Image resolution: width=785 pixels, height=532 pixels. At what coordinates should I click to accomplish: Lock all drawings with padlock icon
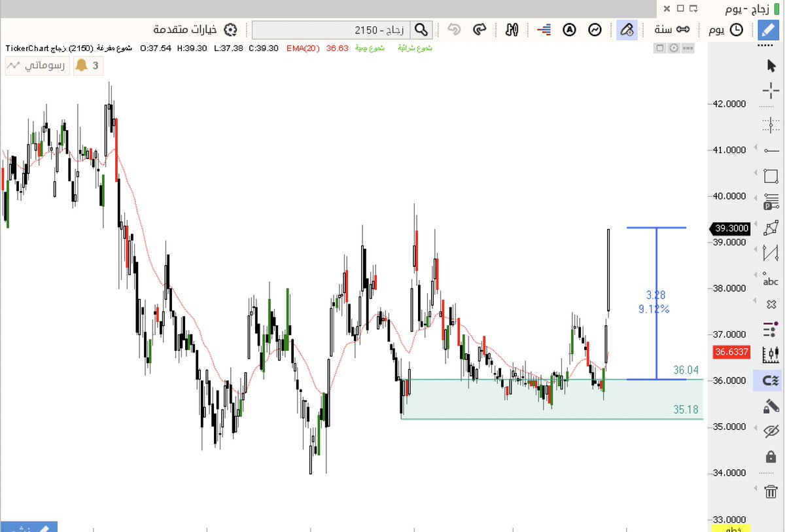pos(771,456)
